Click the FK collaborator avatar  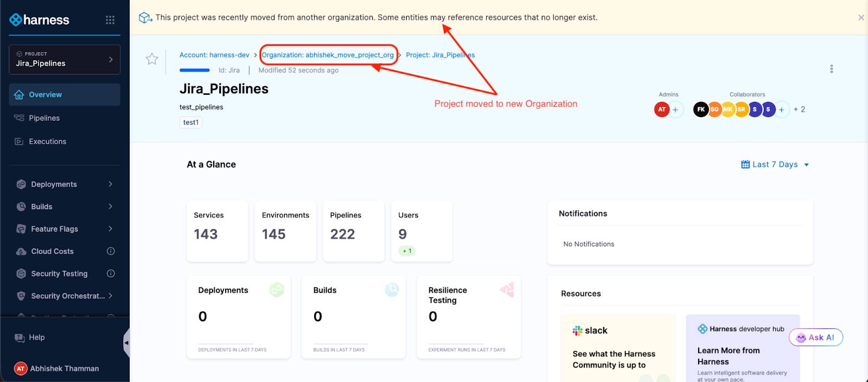point(701,109)
